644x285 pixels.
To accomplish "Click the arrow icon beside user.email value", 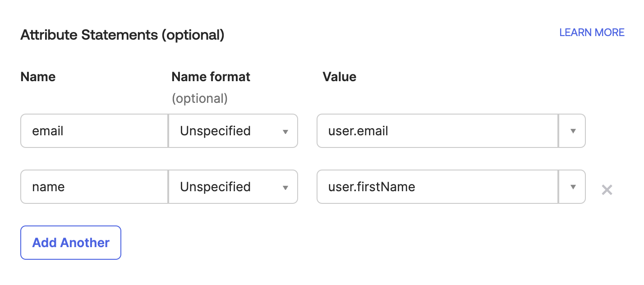I will [x=572, y=131].
